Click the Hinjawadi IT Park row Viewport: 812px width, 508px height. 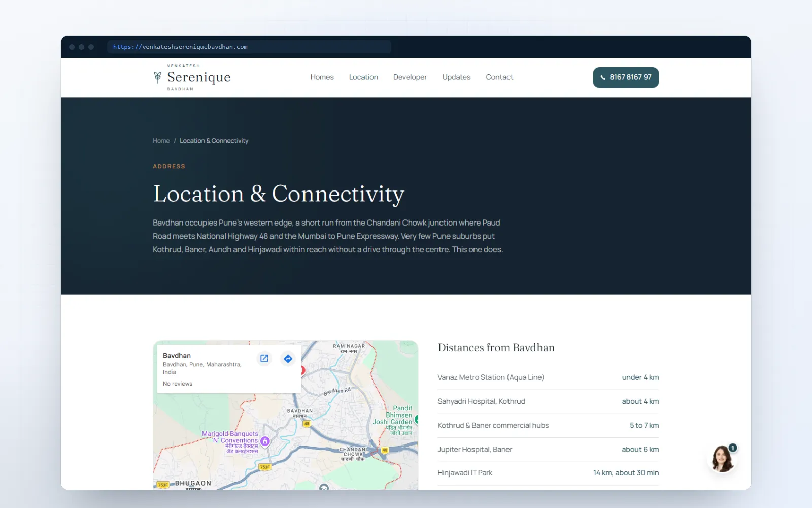pyautogui.click(x=548, y=473)
